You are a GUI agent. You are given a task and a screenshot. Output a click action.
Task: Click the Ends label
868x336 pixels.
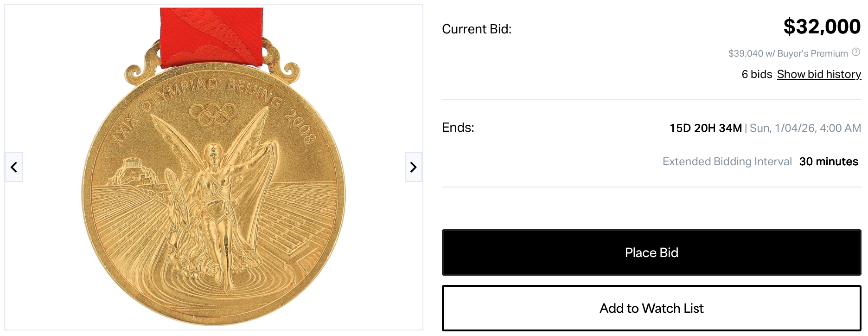458,128
